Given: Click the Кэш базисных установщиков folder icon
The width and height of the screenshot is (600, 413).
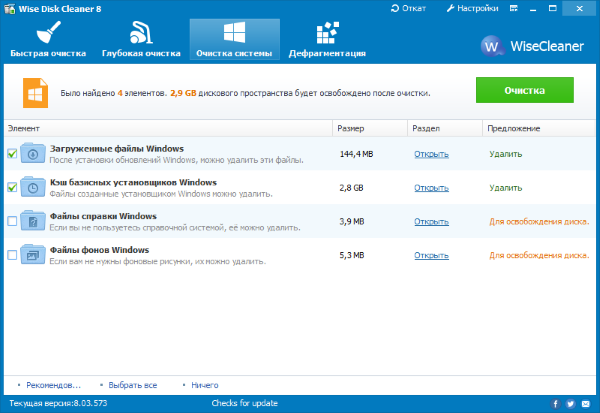Looking at the screenshot, I should (33, 187).
